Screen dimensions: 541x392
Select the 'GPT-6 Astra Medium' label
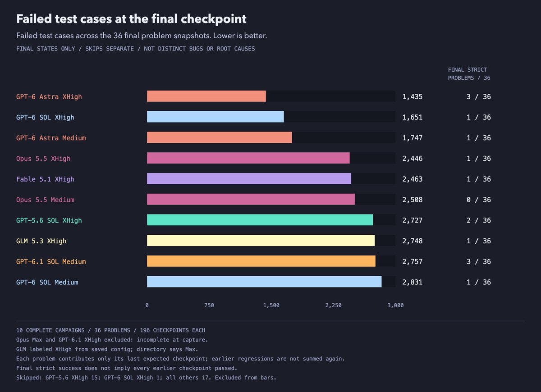[x=51, y=138]
